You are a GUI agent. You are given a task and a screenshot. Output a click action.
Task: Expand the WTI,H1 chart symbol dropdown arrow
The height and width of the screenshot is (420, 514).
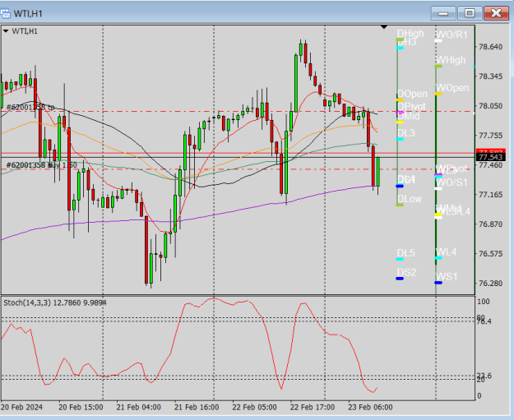pyautogui.click(x=6, y=31)
